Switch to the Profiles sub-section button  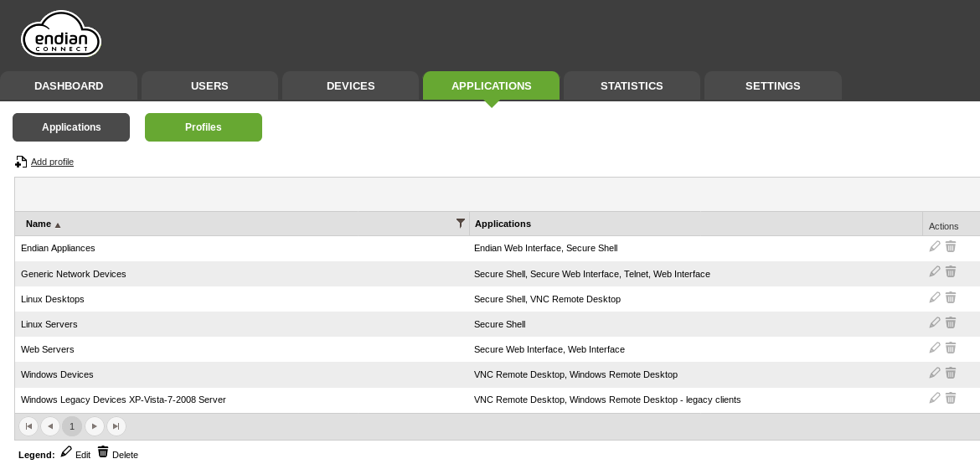tap(204, 127)
